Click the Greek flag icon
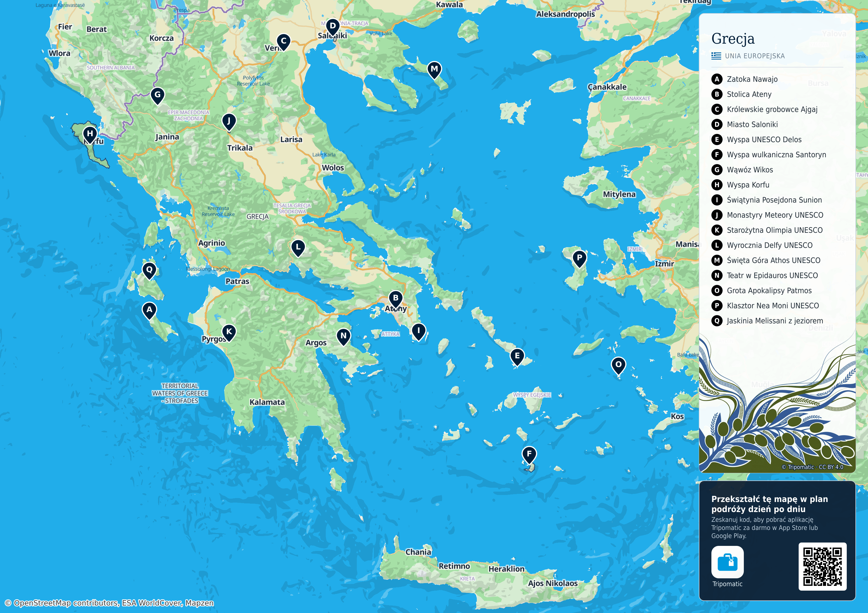868x613 pixels. (716, 56)
